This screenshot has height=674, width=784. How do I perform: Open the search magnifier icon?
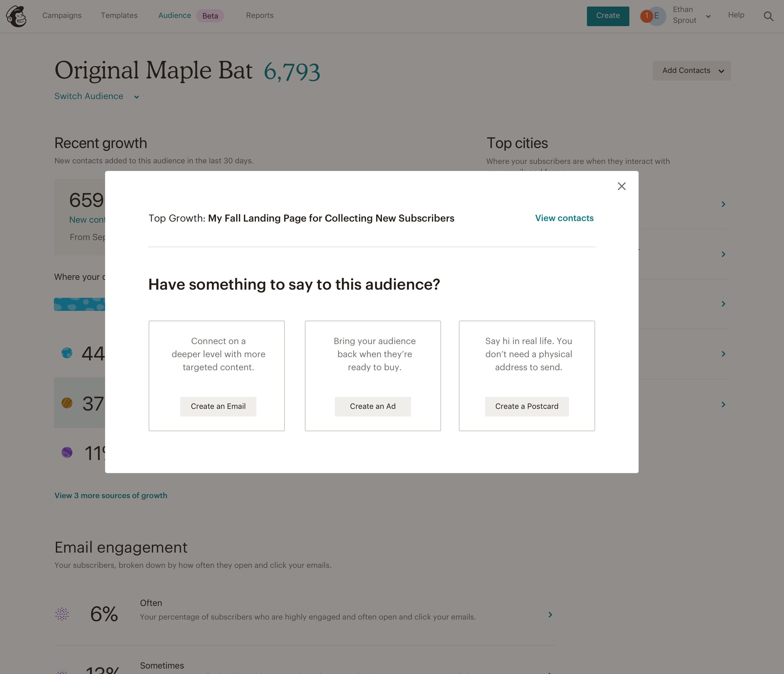click(769, 16)
